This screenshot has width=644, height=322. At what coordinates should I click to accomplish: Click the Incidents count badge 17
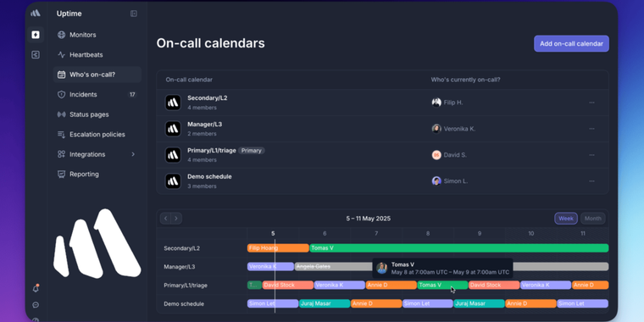(132, 94)
